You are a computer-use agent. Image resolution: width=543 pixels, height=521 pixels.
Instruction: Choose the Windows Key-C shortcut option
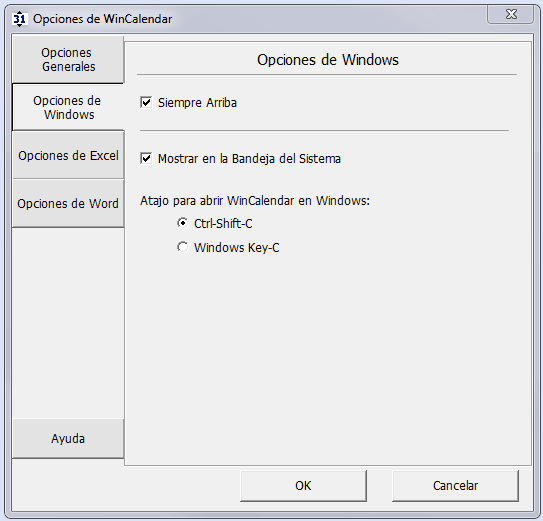[183, 247]
